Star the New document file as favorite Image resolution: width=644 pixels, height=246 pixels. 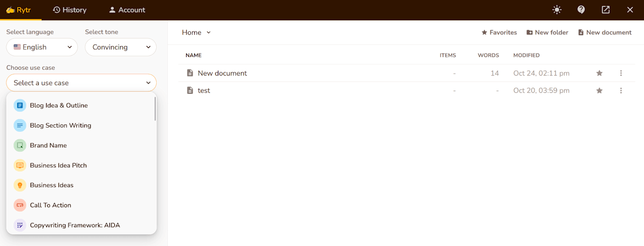[599, 73]
